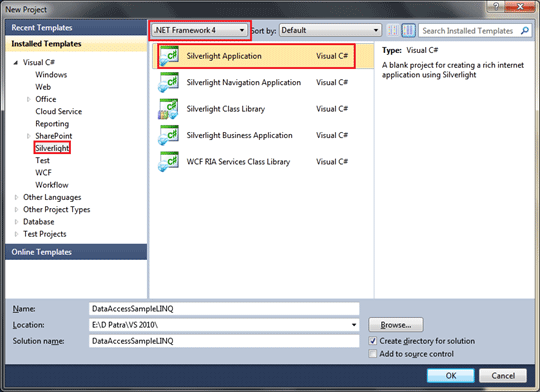Viewport: 540px width, 392px height.
Task: Click the Silverlight Navigation Application name
Action: (244, 83)
